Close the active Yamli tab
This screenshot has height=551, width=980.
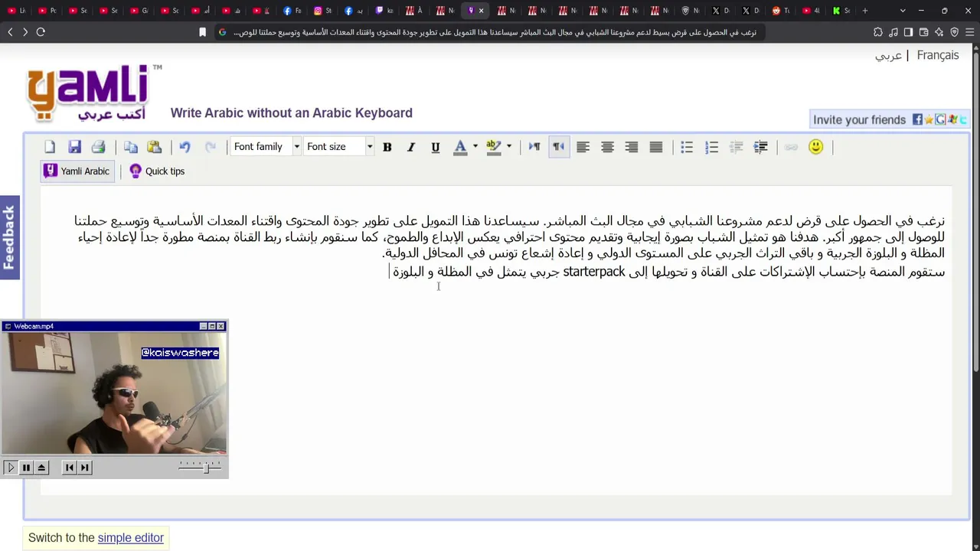click(481, 11)
